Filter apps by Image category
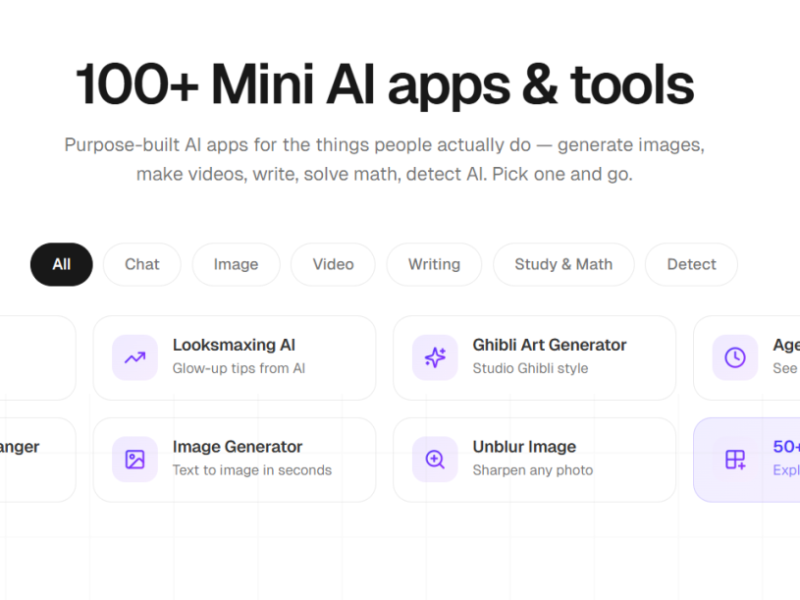 (236, 264)
